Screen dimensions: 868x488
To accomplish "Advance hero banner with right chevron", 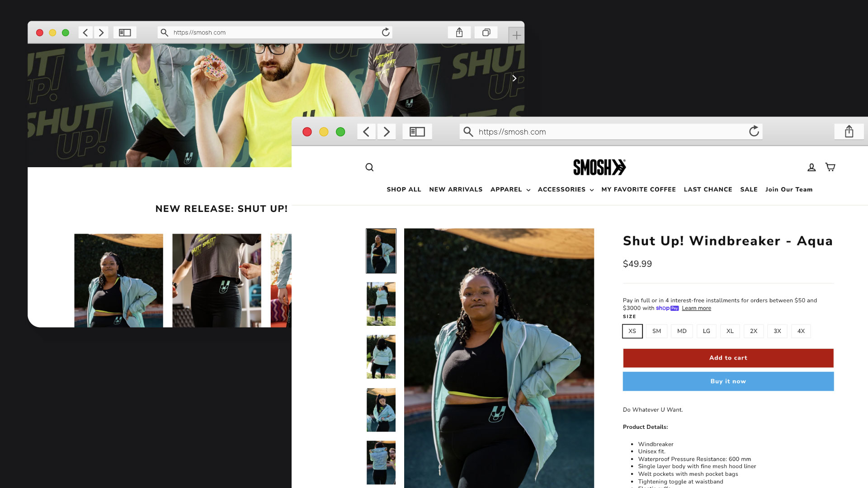I will (x=514, y=78).
